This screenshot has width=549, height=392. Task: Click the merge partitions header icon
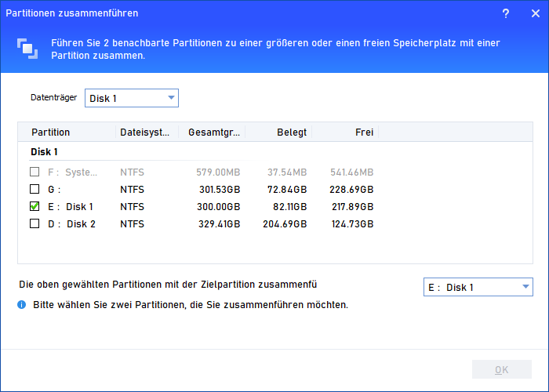pos(27,49)
